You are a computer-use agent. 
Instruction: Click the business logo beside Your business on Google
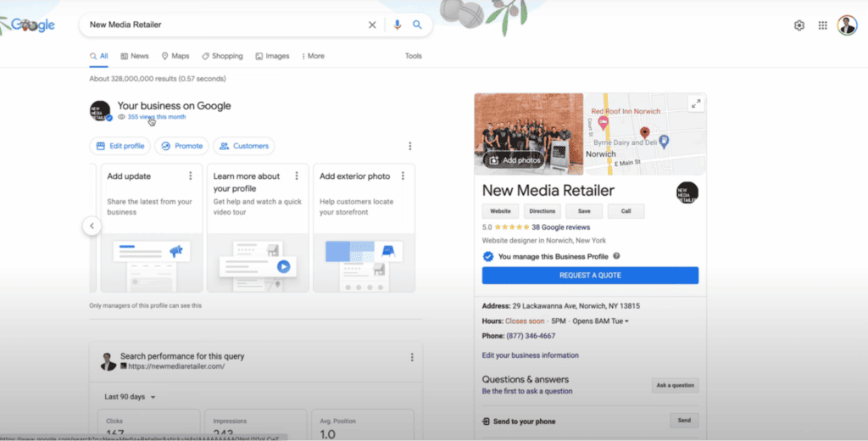[x=100, y=111]
